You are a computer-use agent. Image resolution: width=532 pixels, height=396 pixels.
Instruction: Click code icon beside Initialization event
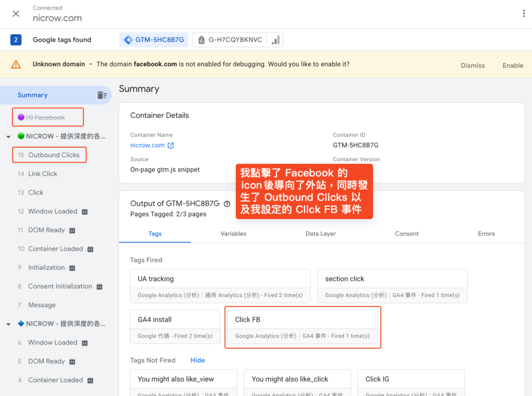pyautogui.click(x=72, y=268)
